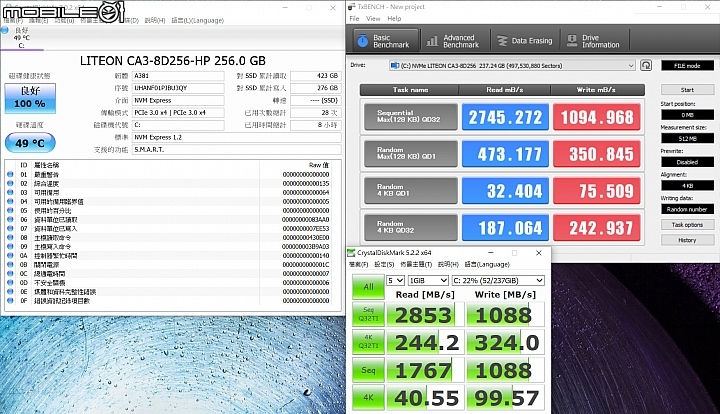Click the status icon of SMART row 0B
720x414 pixels.
click(x=10, y=265)
